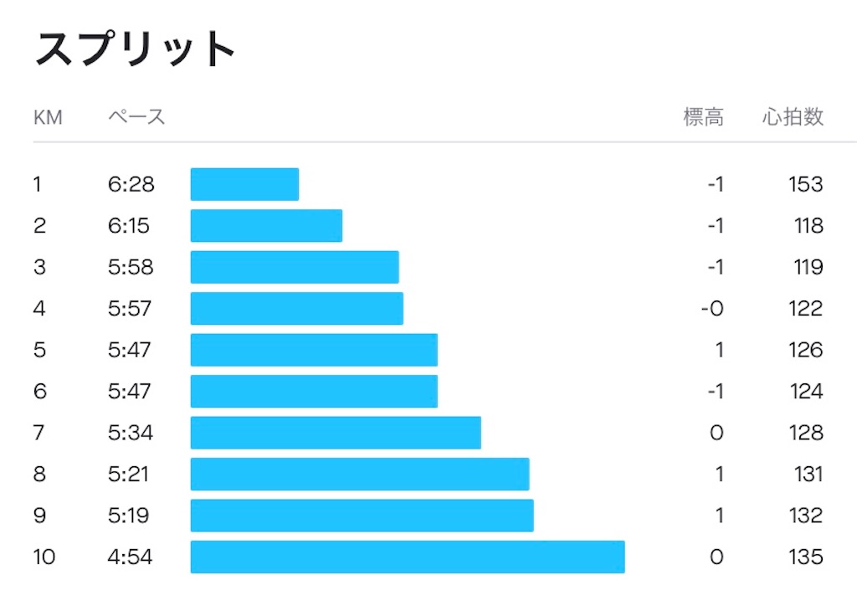Screen dimensions: 857x616
Task: Click heart rate value 135
Action: click(806, 557)
